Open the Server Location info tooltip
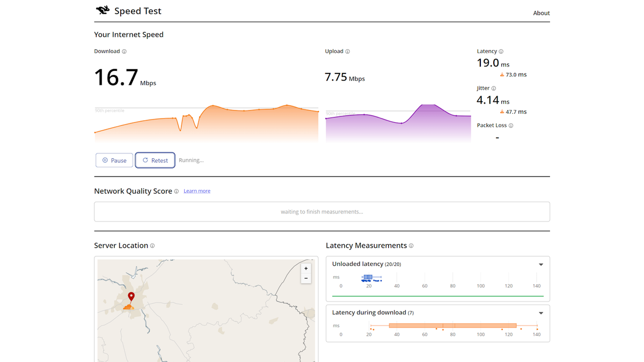 pyautogui.click(x=152, y=245)
